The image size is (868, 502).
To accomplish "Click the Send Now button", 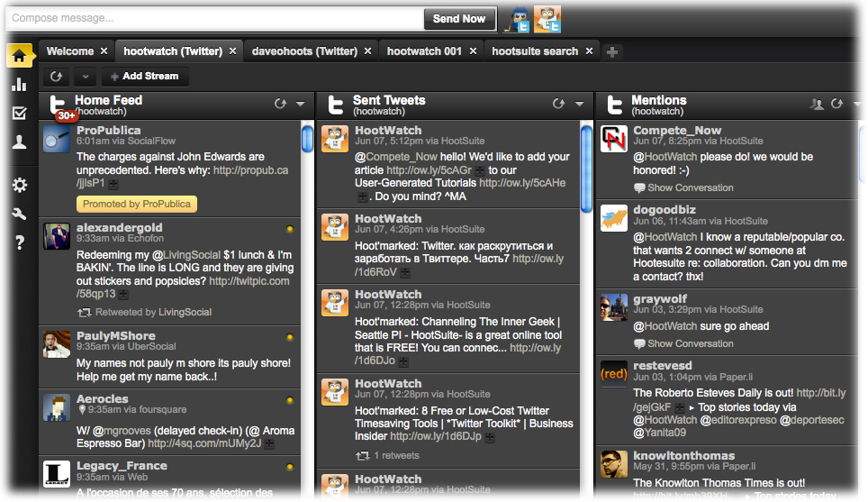I will tap(459, 19).
